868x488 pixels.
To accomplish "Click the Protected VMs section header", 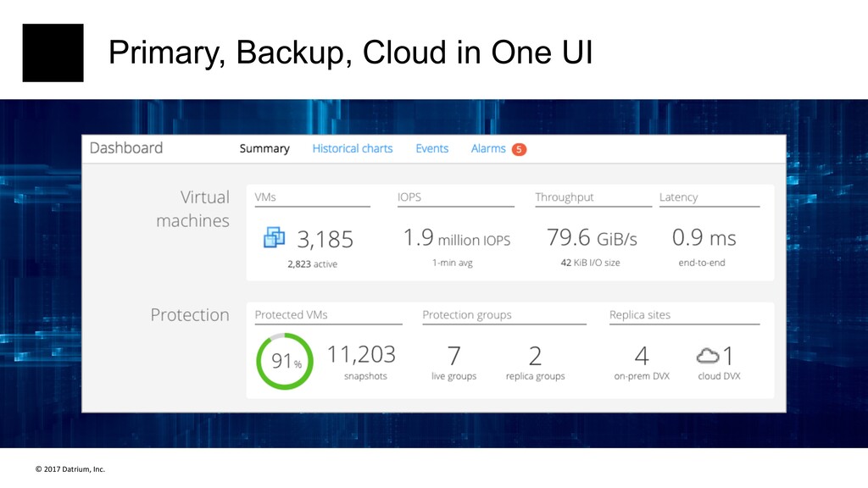I will point(292,315).
